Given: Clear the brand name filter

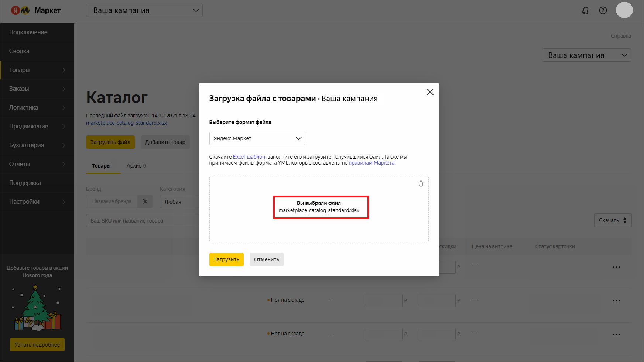Looking at the screenshot, I should (145, 201).
